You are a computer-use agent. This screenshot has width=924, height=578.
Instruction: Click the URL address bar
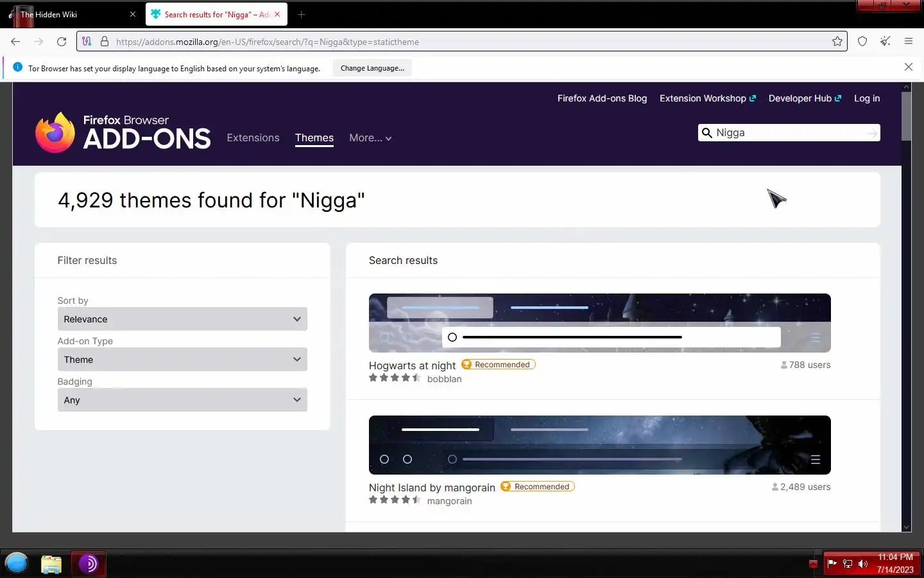pos(462,42)
